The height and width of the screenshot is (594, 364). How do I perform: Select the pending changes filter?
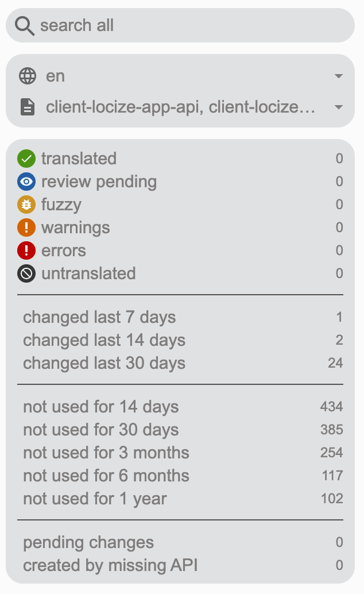pos(88,542)
